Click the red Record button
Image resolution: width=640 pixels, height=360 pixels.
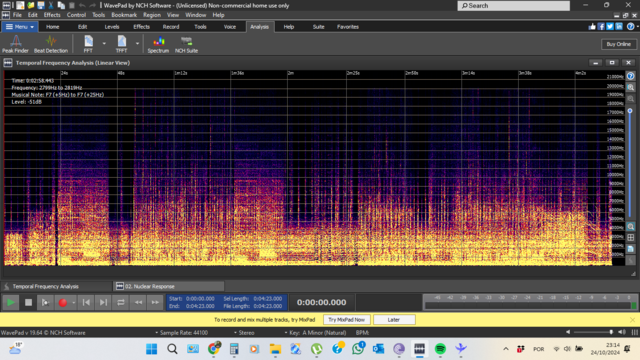pyautogui.click(x=62, y=302)
